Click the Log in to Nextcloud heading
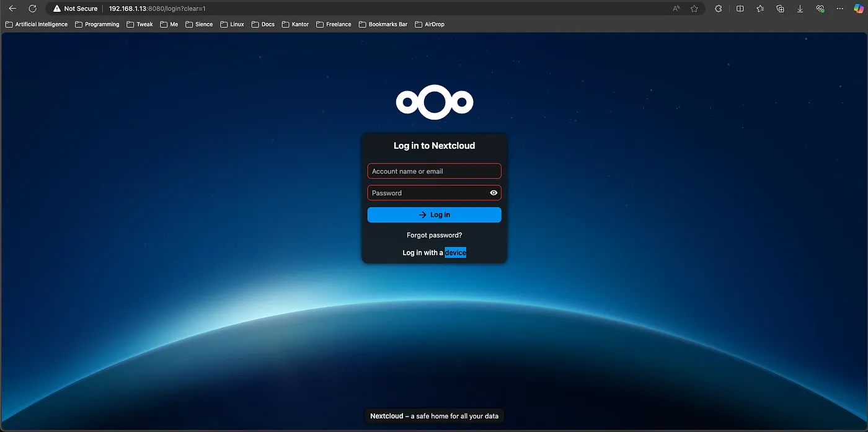Image resolution: width=868 pixels, height=432 pixels. point(434,146)
